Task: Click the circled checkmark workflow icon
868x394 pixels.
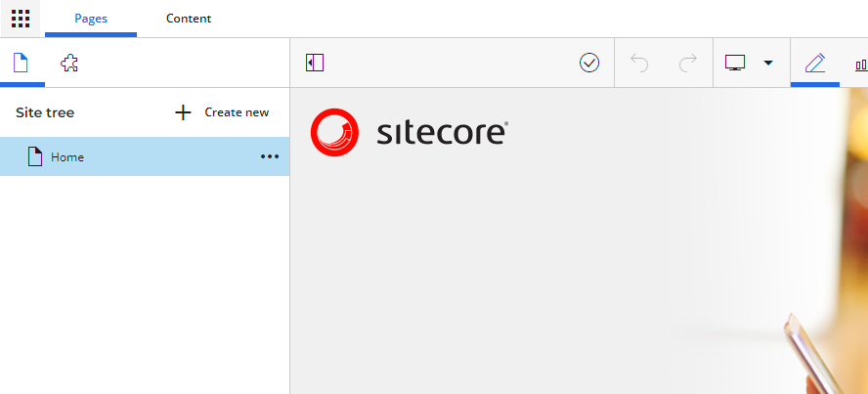Action: (589, 64)
